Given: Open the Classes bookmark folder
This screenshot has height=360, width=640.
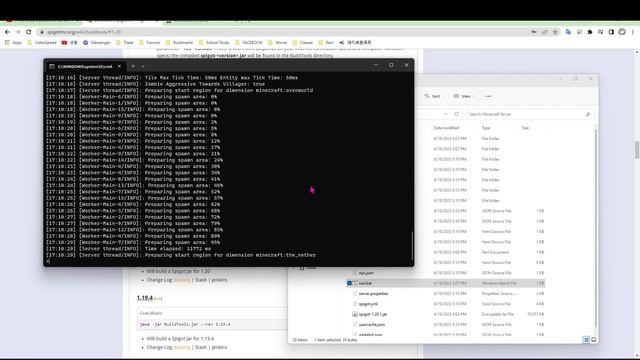Looking at the screenshot, I should coord(302,42).
